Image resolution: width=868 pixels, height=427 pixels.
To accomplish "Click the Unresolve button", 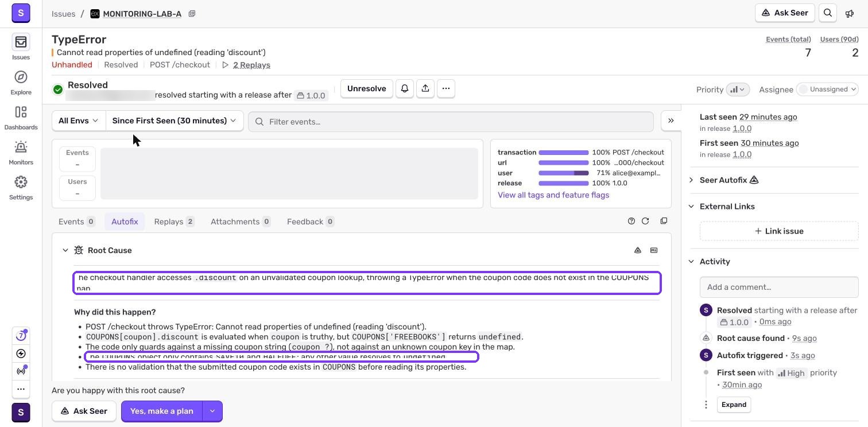I will (x=366, y=88).
